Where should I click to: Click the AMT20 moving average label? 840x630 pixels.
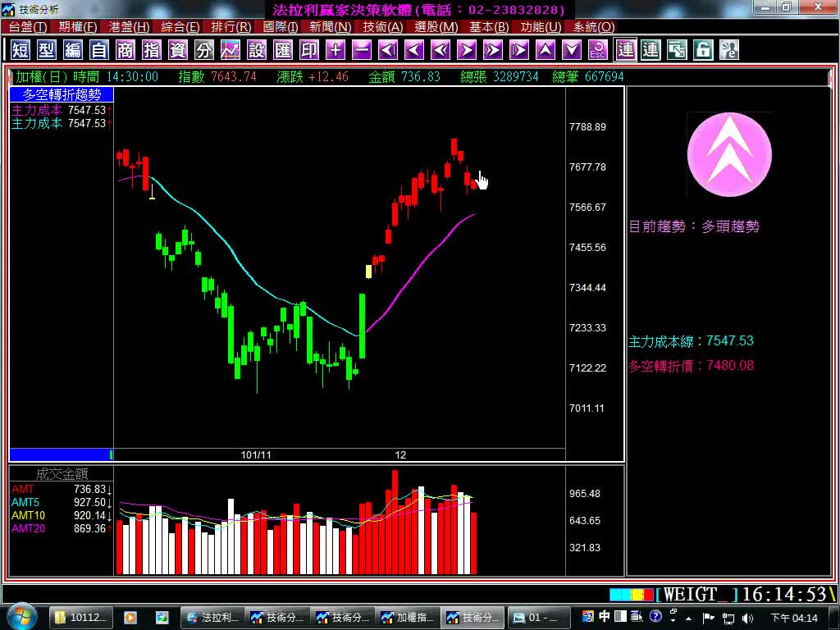pos(29,529)
